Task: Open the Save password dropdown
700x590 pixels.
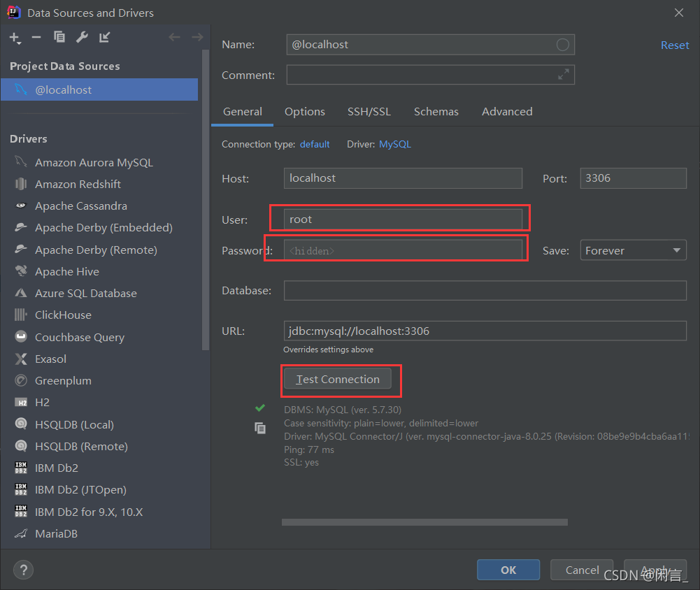Action: (x=633, y=250)
